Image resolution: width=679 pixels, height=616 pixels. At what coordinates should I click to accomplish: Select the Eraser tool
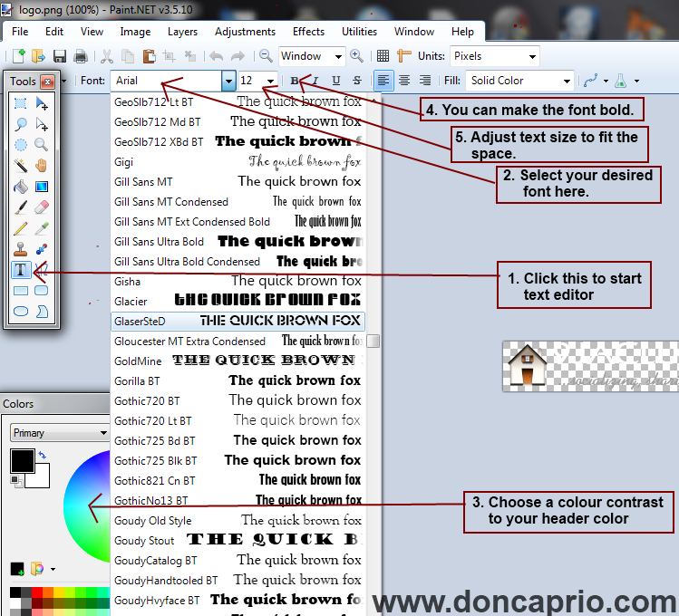click(42, 207)
